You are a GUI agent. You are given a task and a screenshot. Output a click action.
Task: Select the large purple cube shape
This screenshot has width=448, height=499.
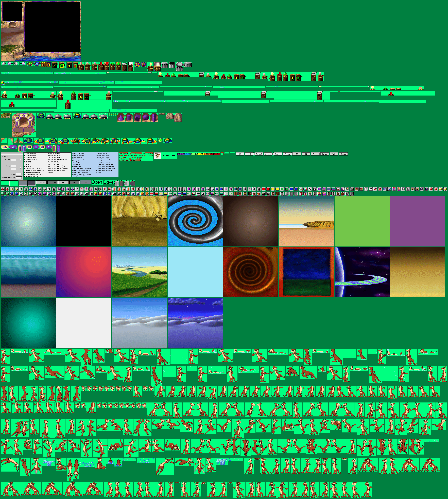(137, 117)
